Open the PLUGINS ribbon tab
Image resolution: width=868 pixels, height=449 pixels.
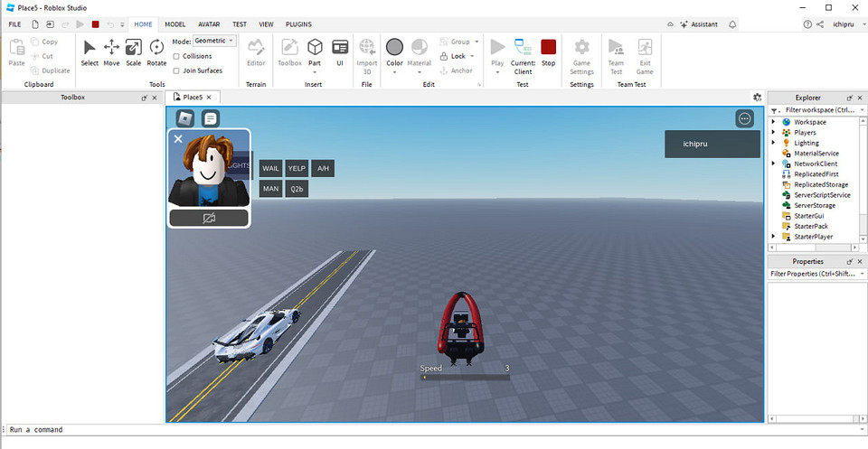[x=298, y=24]
